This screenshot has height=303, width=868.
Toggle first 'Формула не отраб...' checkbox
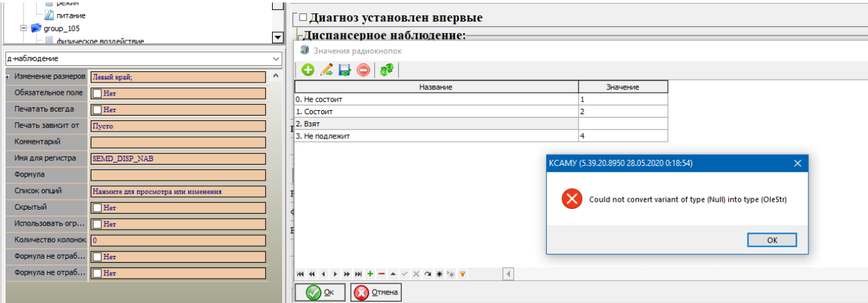coord(97,257)
